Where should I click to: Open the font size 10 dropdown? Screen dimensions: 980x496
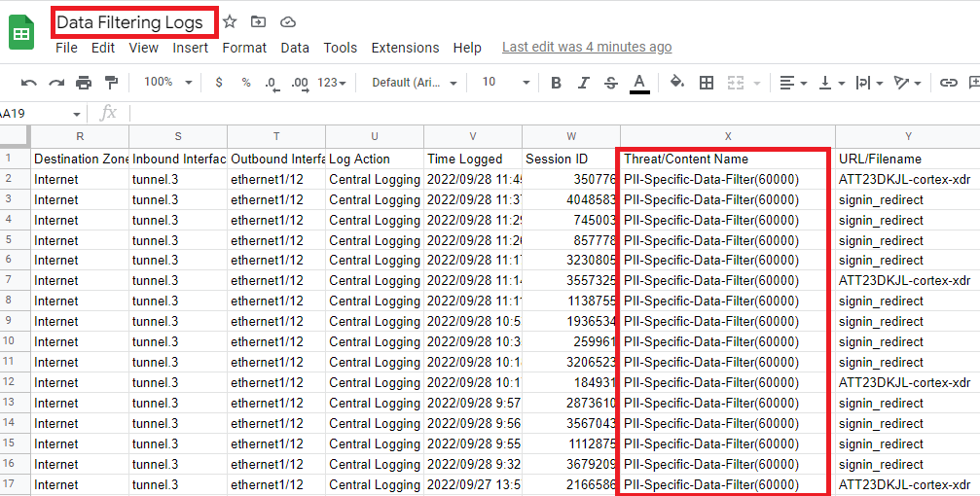(x=506, y=83)
